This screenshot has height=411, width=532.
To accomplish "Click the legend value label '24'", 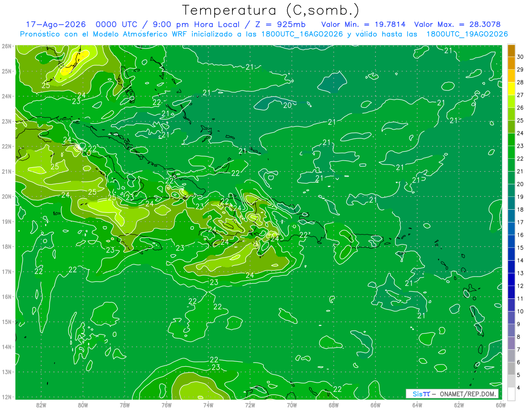I will click(520, 133).
